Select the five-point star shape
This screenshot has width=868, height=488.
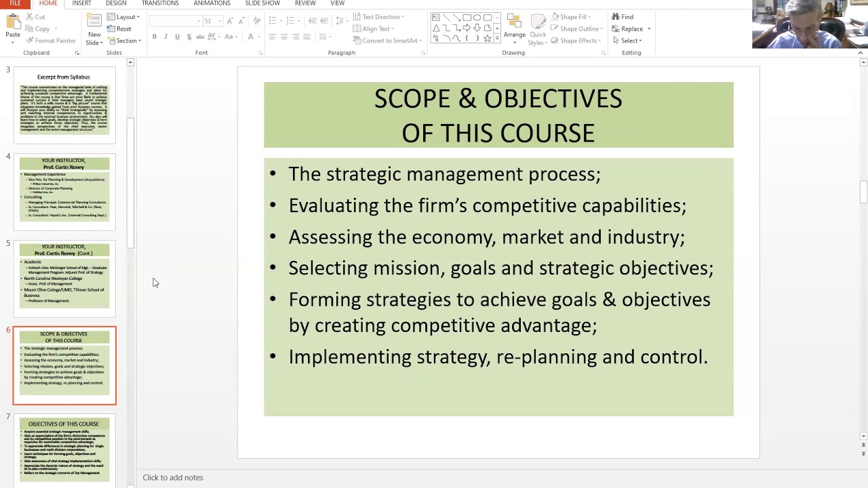coord(488,39)
